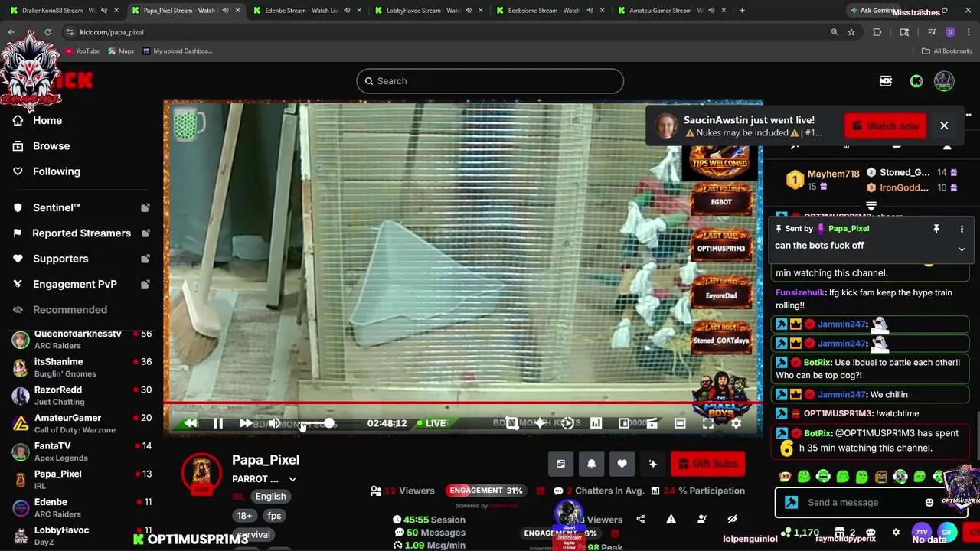Click the 7TV emote button

tap(922, 532)
